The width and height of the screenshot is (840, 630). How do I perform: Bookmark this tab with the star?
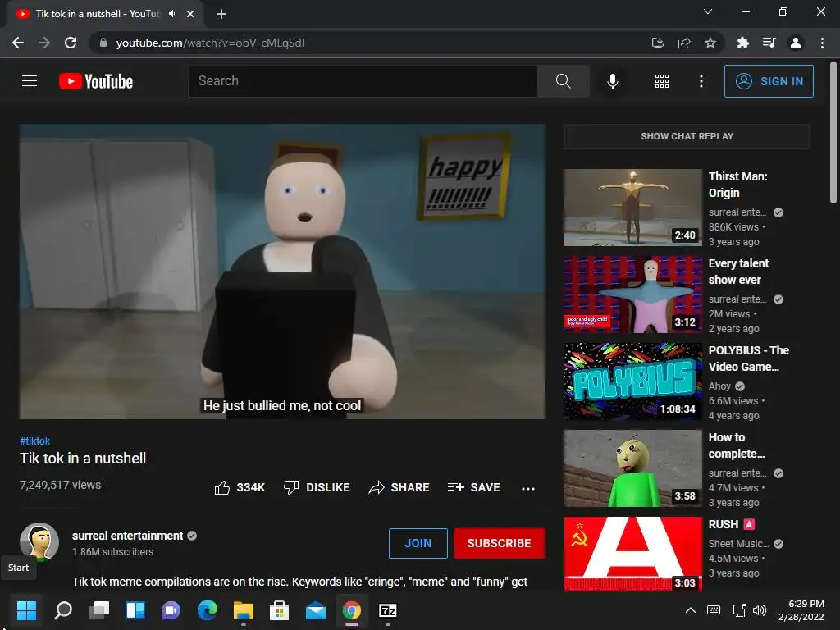tap(710, 43)
